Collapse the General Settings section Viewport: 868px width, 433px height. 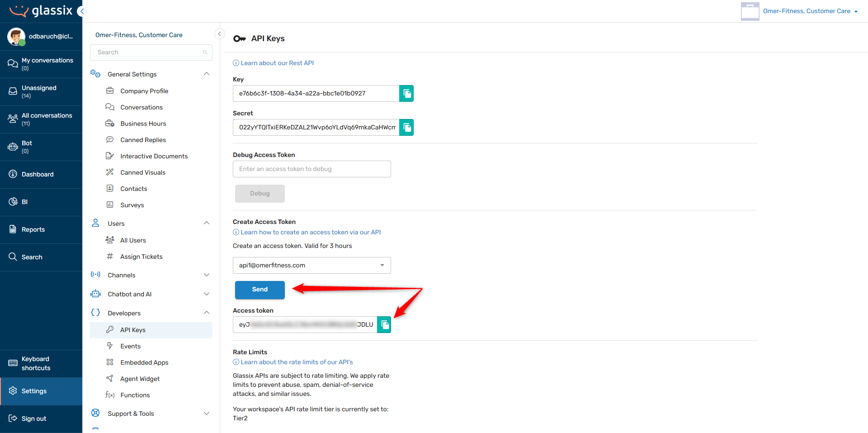[x=207, y=74]
